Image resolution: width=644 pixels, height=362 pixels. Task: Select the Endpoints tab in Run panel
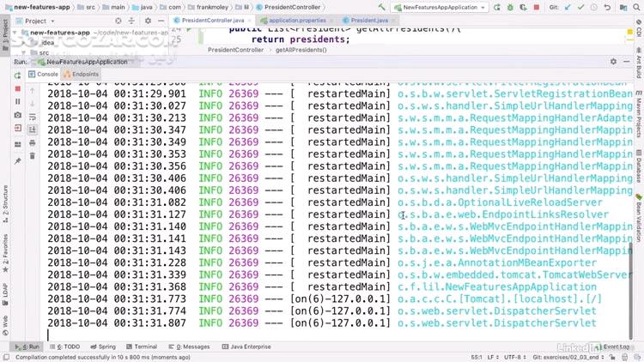tap(81, 75)
